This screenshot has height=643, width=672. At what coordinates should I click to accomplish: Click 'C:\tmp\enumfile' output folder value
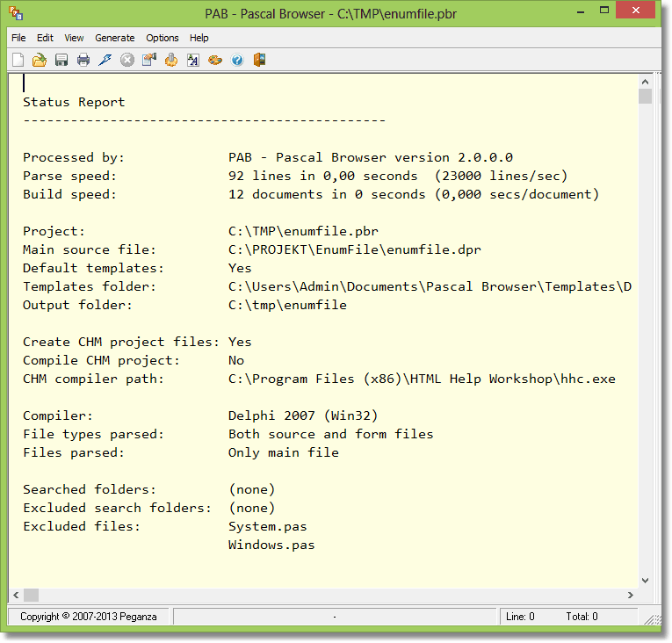tap(287, 305)
